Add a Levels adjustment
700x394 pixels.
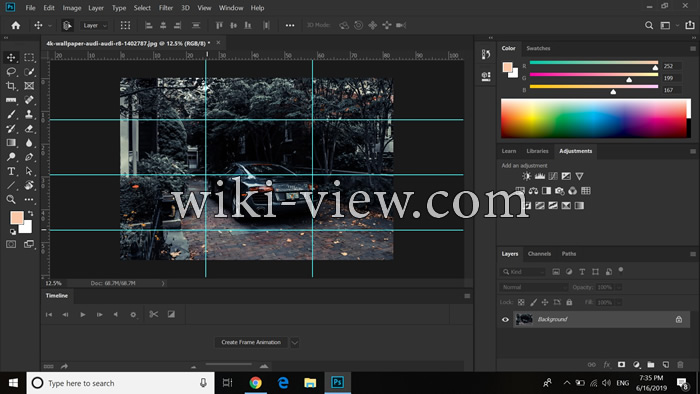pos(540,176)
